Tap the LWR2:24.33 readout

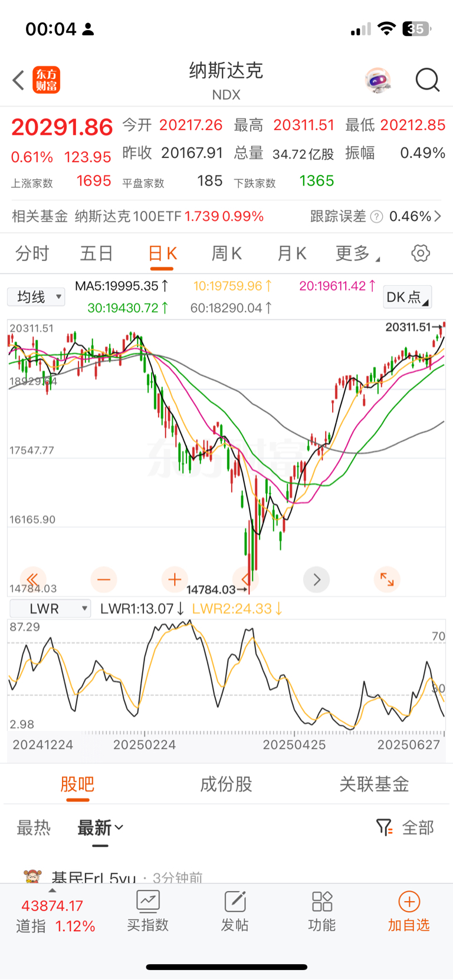[x=237, y=609]
